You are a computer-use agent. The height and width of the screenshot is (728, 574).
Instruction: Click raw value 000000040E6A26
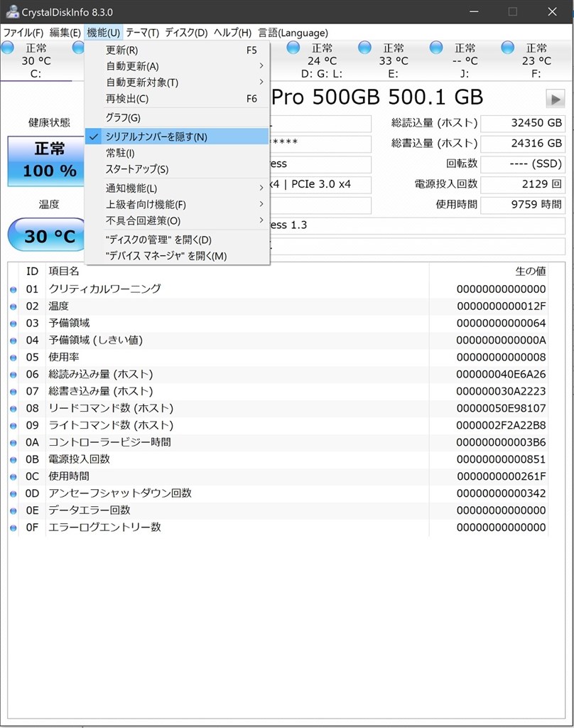coord(501,374)
